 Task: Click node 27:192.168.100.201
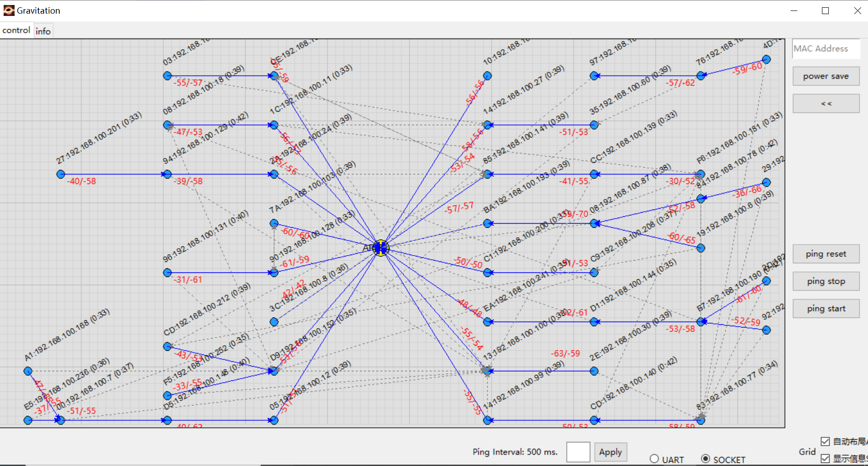(61, 174)
